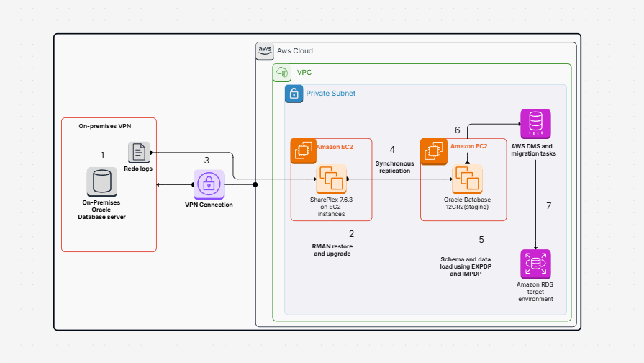This screenshot has height=363, width=644.
Task: Click the 'Aws Cloud' label
Action: pos(295,51)
